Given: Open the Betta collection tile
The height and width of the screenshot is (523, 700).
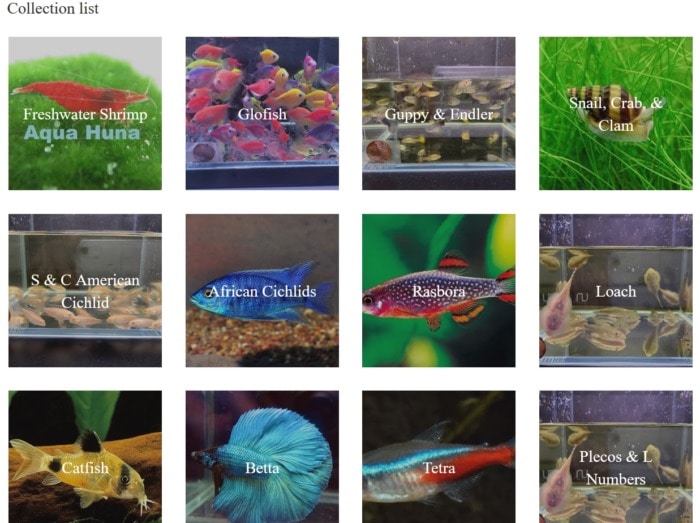Looking at the screenshot, I should [x=262, y=457].
